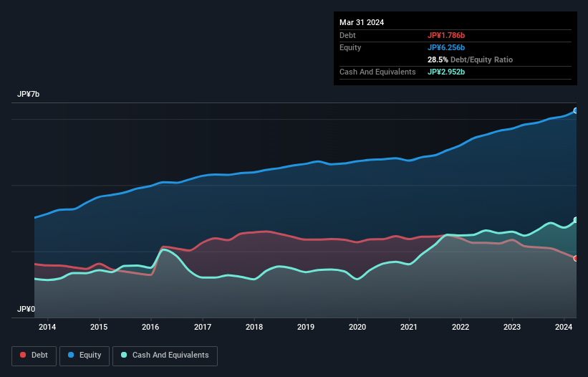Toggle the Equity series in legend
Screen dimensions: 588x377
point(85,355)
